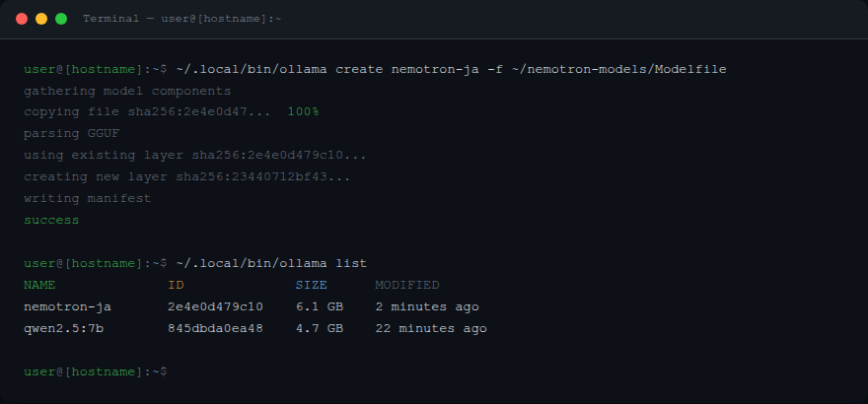The width and height of the screenshot is (868, 404).
Task: Click the '~/.local/bin/ollama list' command
Action: pos(271,264)
